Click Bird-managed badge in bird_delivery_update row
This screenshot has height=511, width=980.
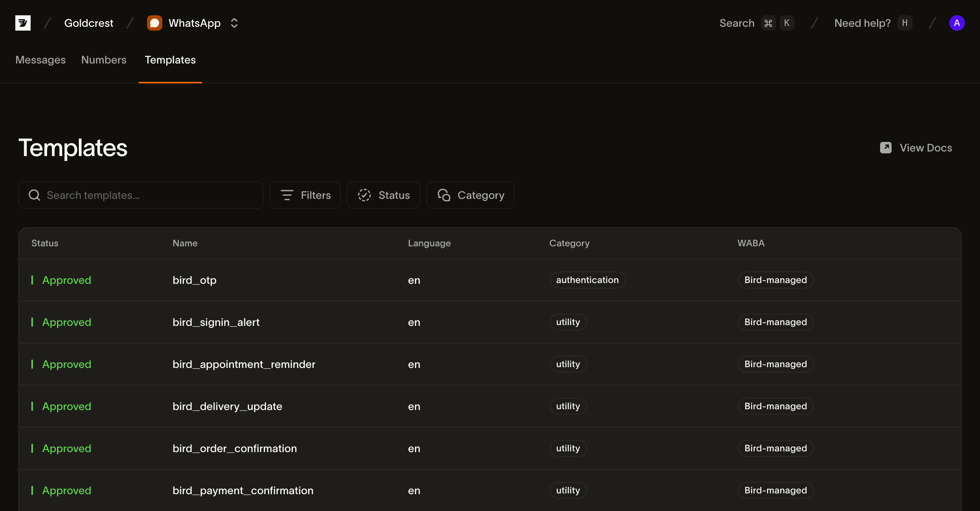click(x=776, y=406)
